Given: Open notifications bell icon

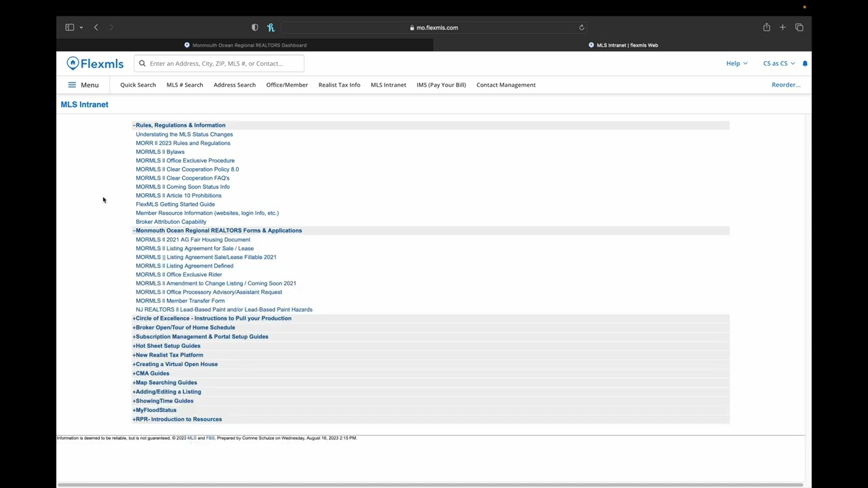Looking at the screenshot, I should [805, 64].
